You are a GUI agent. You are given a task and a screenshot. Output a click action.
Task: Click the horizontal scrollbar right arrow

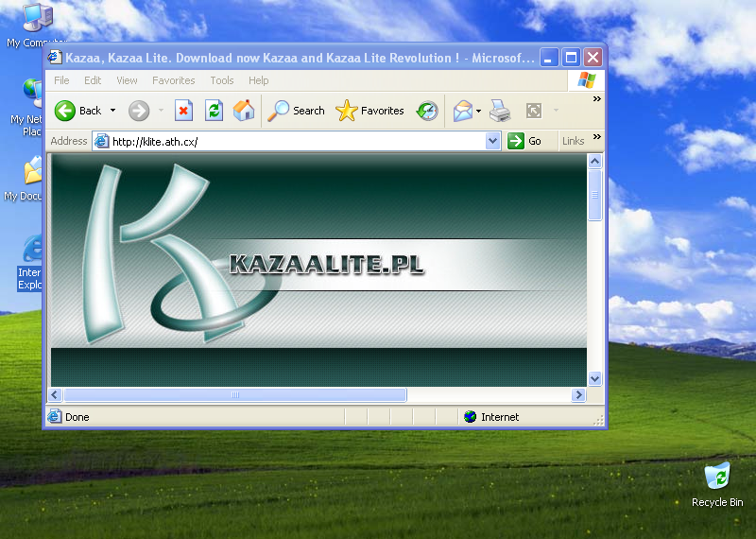pyautogui.click(x=578, y=394)
